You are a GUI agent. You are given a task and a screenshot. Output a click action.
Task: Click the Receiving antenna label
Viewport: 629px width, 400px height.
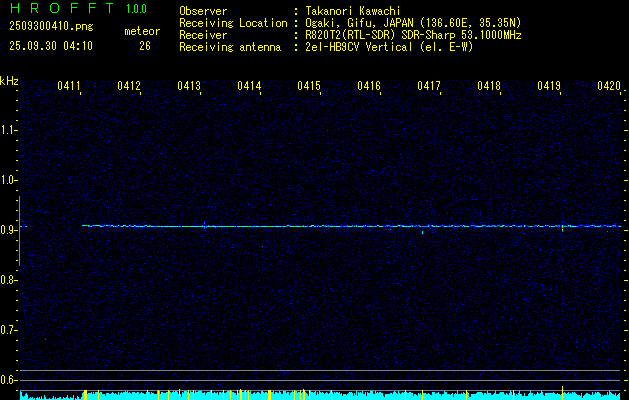click(230, 47)
